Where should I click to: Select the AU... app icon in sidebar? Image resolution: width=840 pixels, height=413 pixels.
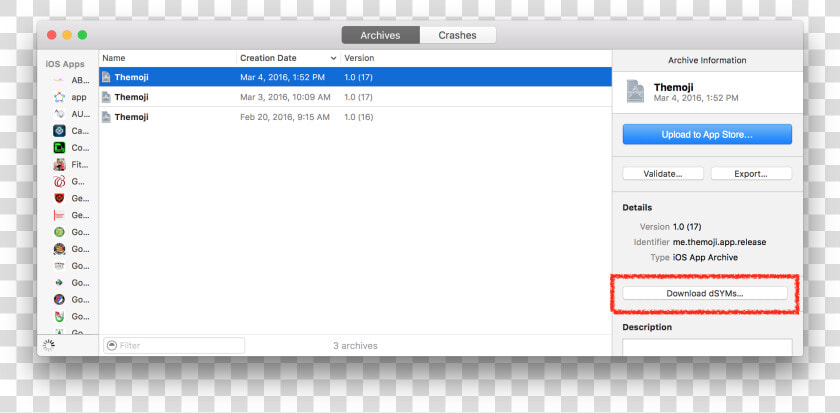59,114
